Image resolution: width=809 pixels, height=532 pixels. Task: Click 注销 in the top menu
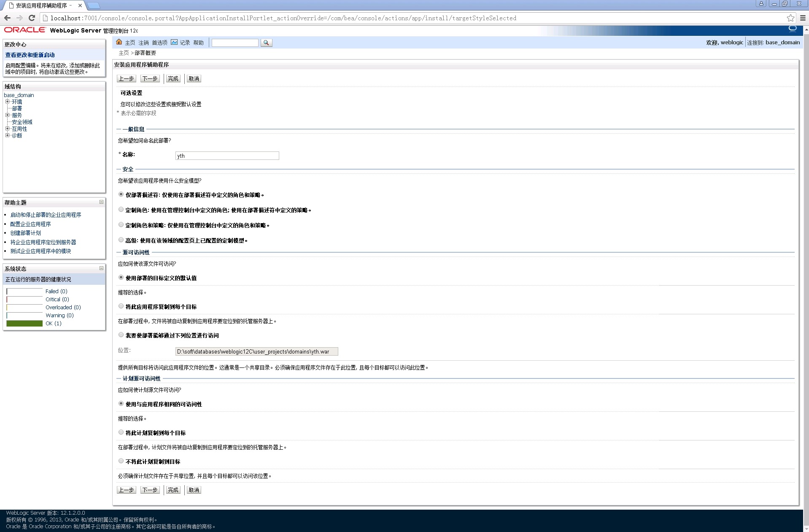pos(143,43)
